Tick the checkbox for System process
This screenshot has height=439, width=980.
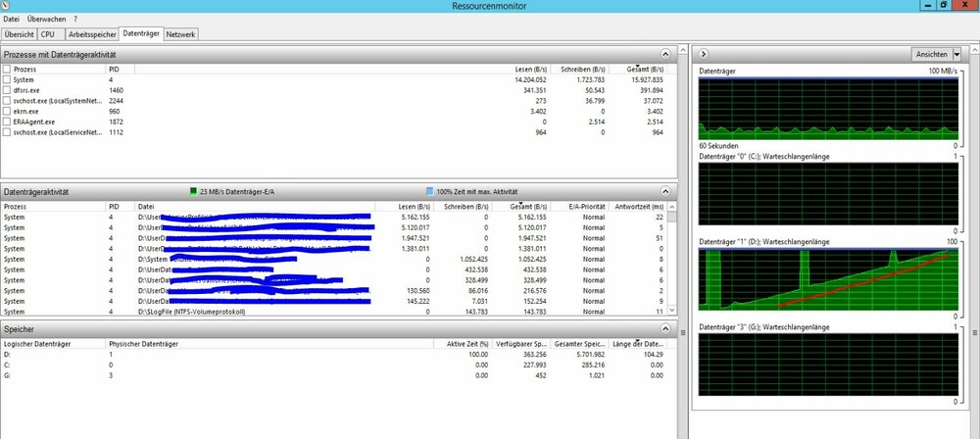tap(7, 80)
